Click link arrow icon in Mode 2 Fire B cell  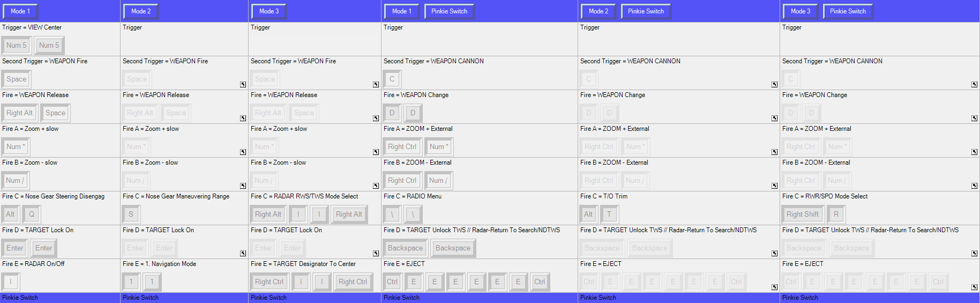pyautogui.click(x=243, y=186)
